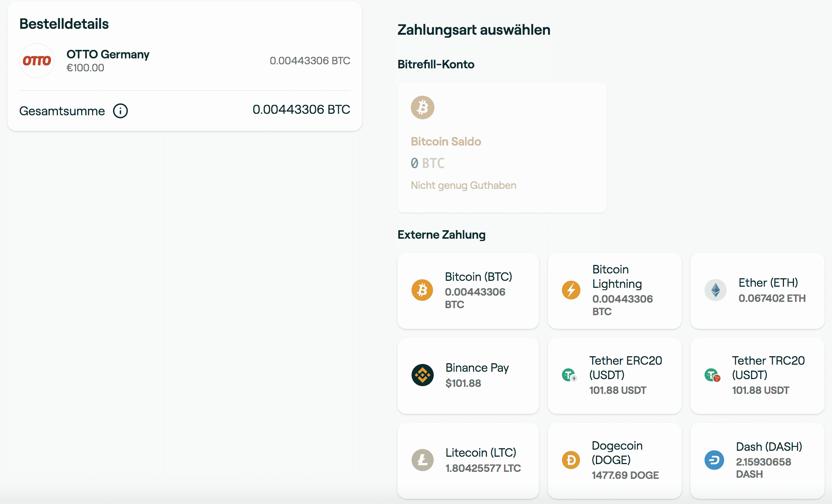
Task: Click the Dogecoin coin icon
Action: (x=571, y=460)
